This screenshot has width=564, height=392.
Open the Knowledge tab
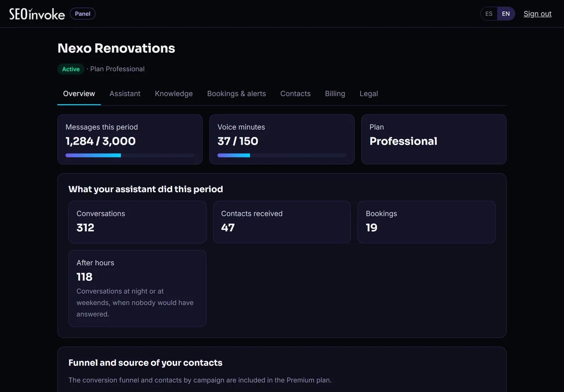pyautogui.click(x=174, y=93)
